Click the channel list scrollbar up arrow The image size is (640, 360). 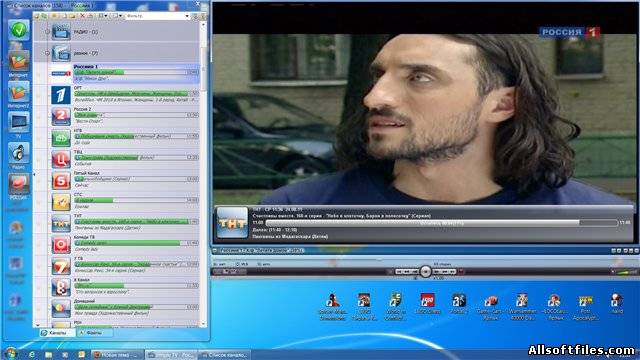[203, 25]
